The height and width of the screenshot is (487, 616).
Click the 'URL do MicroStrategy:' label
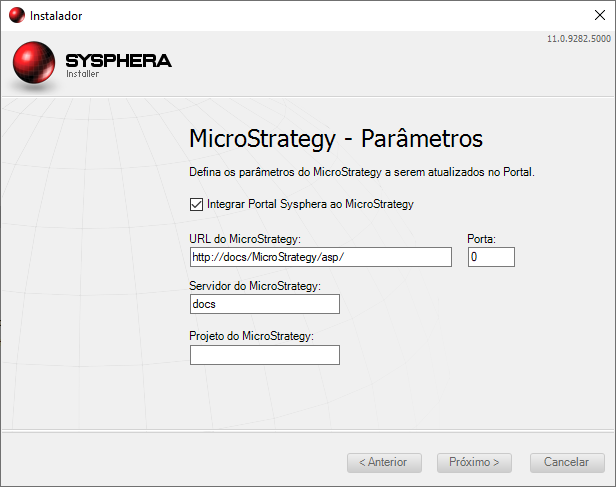pyautogui.click(x=245, y=239)
